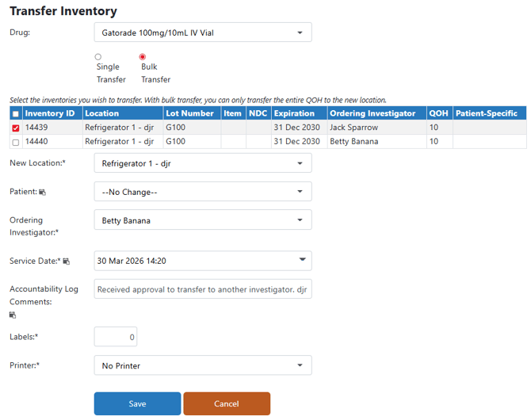Viewport: 531px width, 420px height.
Task: Select the Single Transfer radio button
Action: pos(97,56)
